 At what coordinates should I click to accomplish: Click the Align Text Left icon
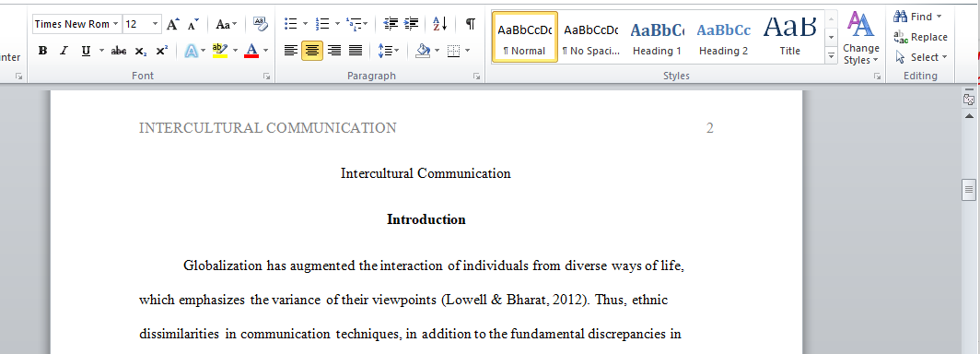coord(291,51)
